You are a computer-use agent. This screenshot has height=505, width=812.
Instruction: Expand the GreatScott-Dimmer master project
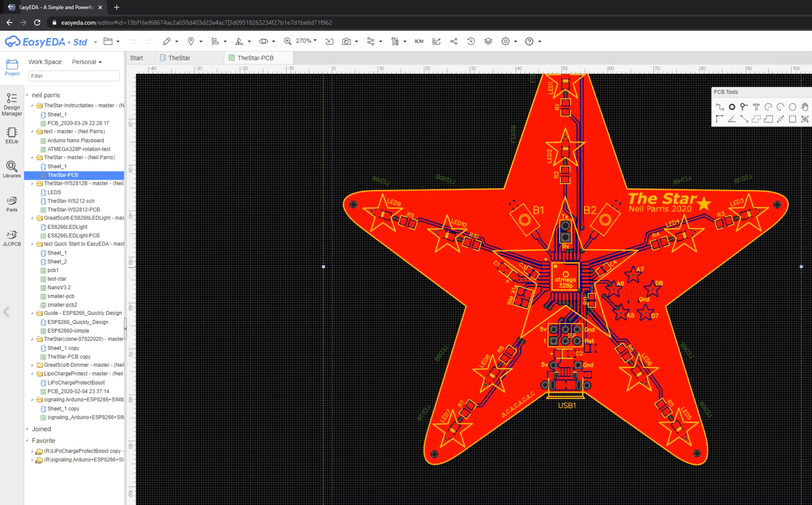[x=33, y=365]
